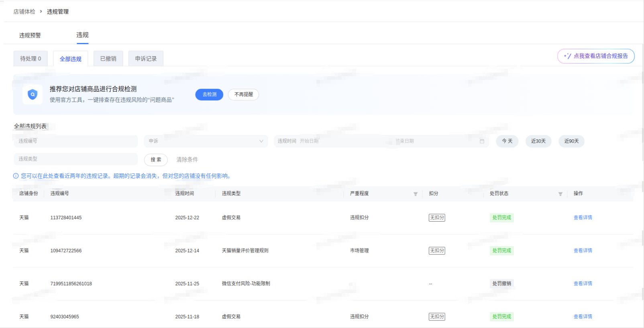Click the 去检测 button
This screenshot has width=644, height=328.
click(x=209, y=94)
